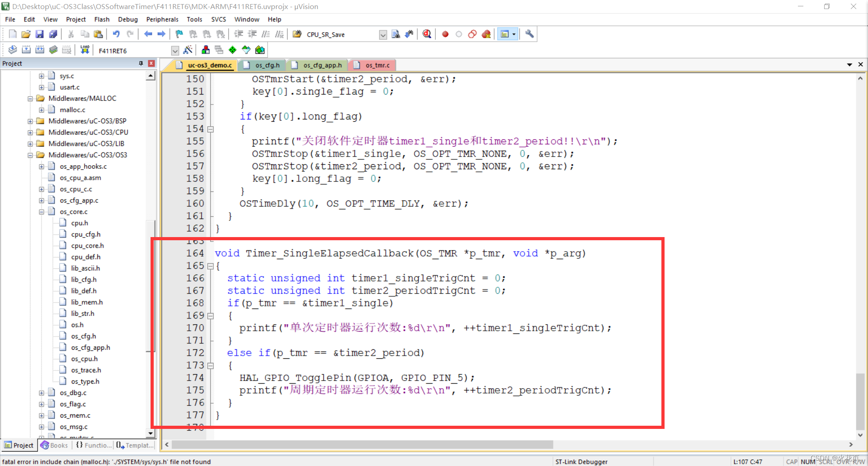
Task: Create a new file with New icon
Action: tap(13, 34)
